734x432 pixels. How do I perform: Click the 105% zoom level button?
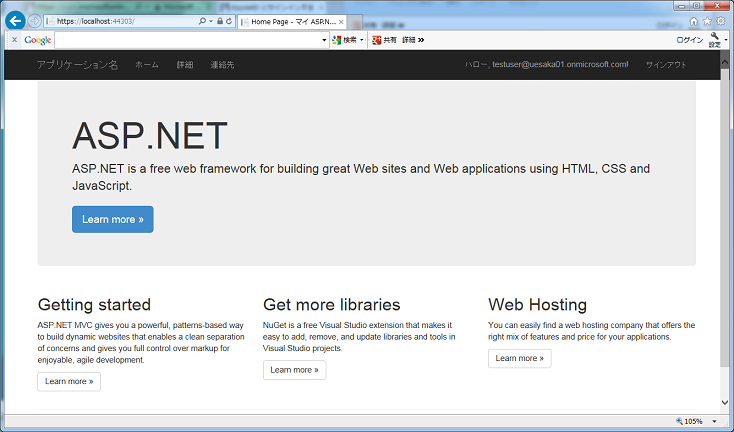point(689,421)
